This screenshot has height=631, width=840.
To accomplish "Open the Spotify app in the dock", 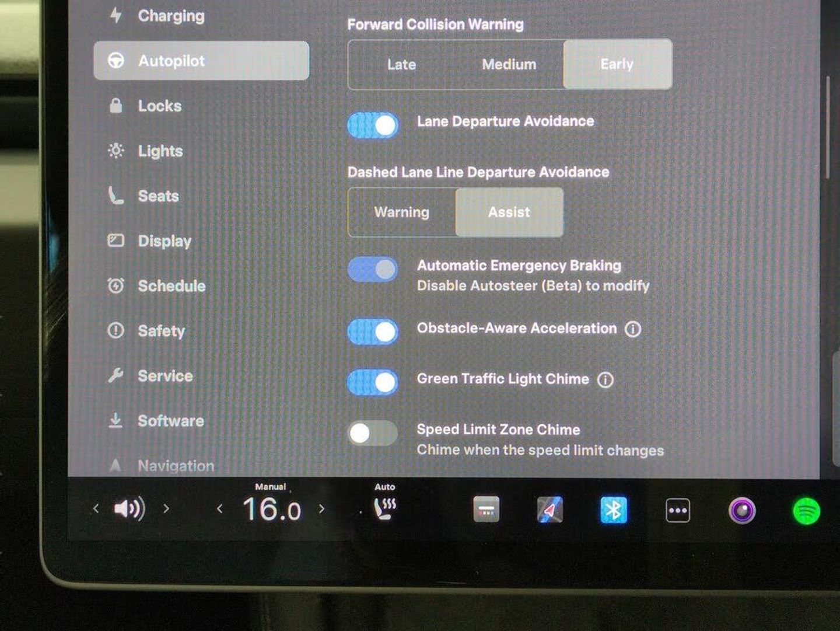I will (806, 511).
